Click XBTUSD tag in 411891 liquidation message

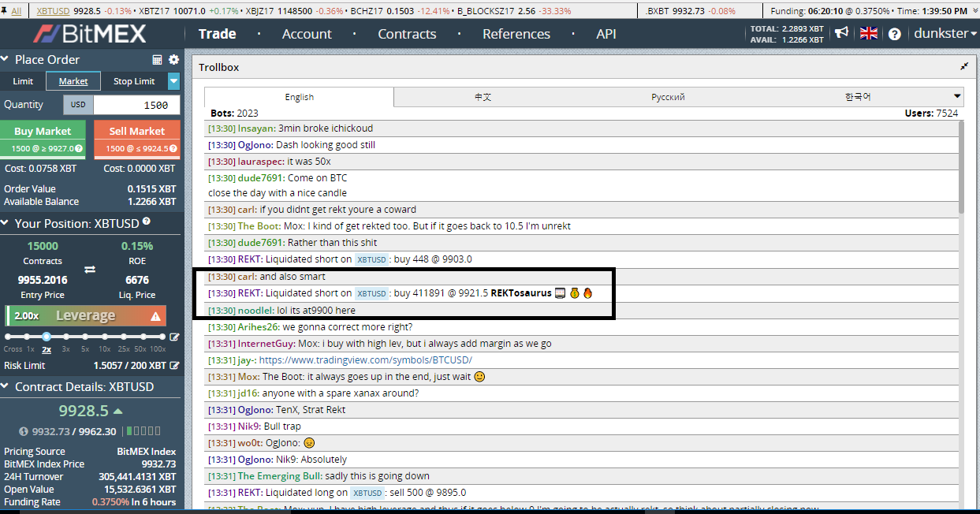(372, 293)
